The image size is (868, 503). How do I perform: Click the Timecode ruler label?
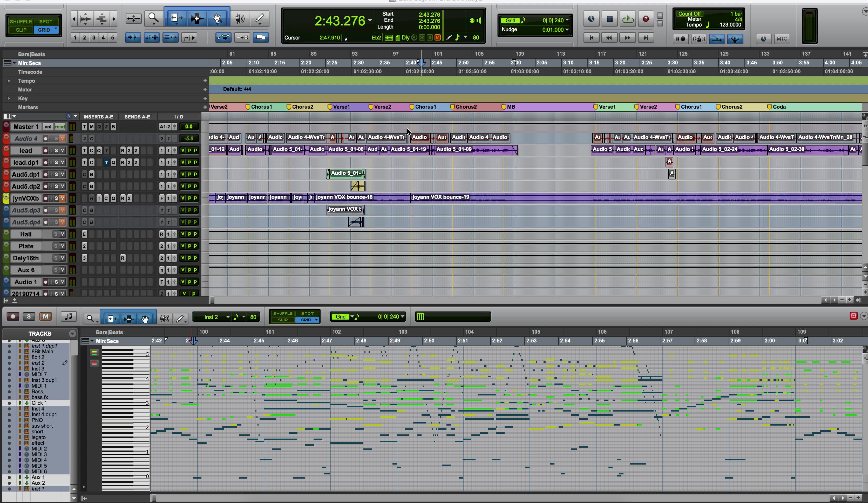(x=30, y=72)
